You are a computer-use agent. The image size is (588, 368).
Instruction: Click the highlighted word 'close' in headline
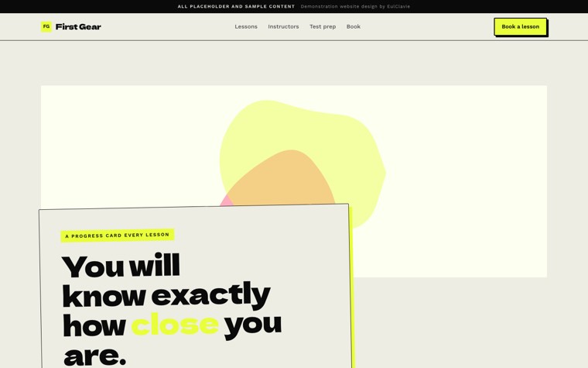(x=175, y=325)
